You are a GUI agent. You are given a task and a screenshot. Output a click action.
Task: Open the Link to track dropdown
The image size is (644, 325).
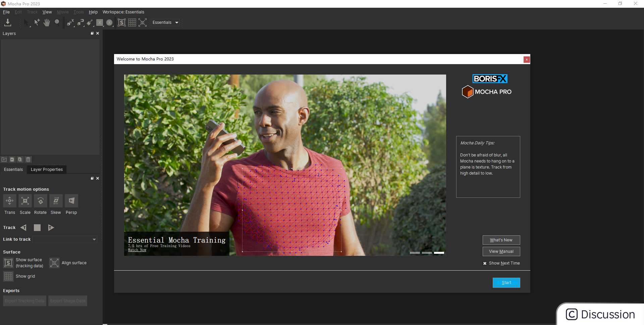pos(65,239)
